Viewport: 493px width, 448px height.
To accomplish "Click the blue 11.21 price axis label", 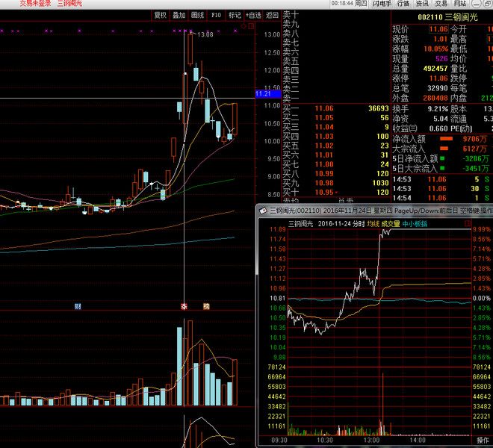I will point(267,93).
